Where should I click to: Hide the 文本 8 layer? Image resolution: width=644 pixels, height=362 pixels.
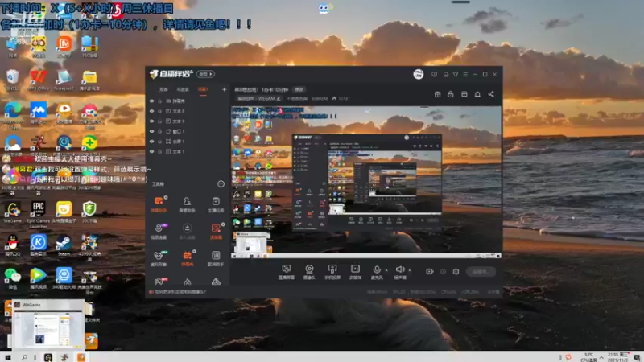[x=151, y=111]
